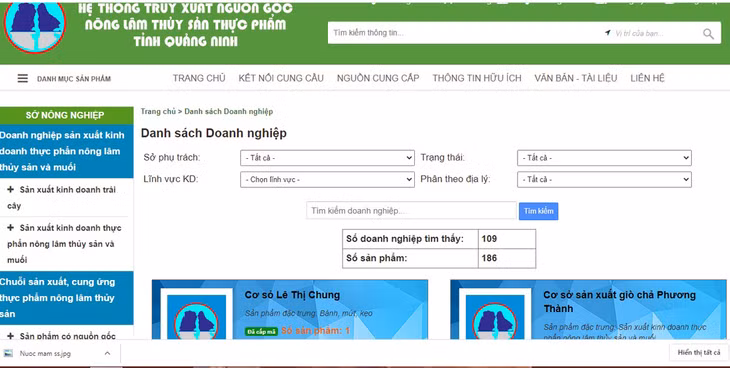This screenshot has width=730, height=368.
Task: Click the 186 value in the results table
Action: 489,258
